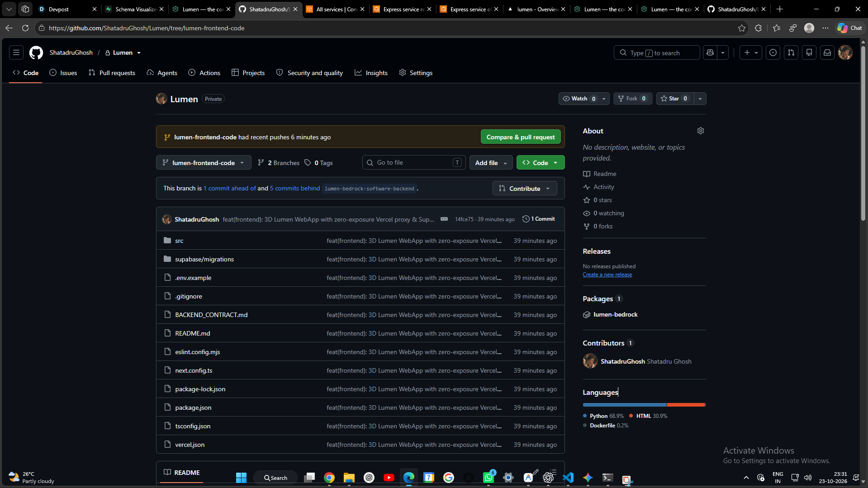Image resolution: width=868 pixels, height=488 pixels.
Task: Open the 1 commit ahead of link
Action: (230, 189)
